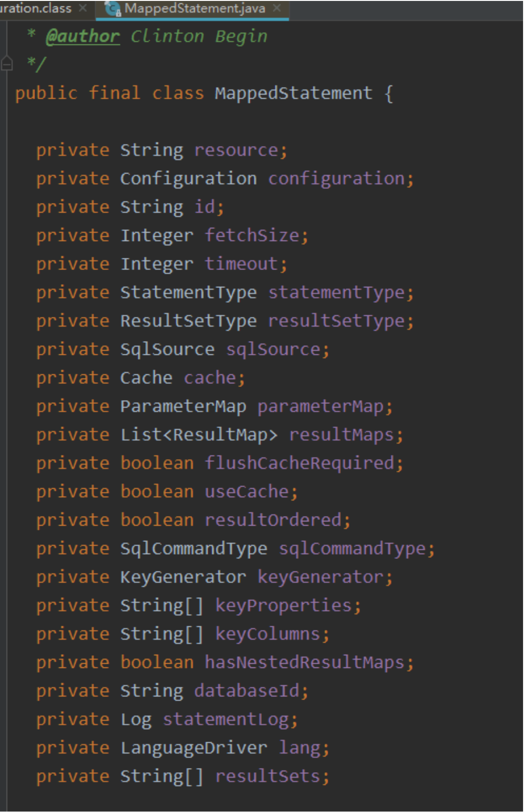
Task: Click the KeyGenerator type reference
Action: [183, 577]
